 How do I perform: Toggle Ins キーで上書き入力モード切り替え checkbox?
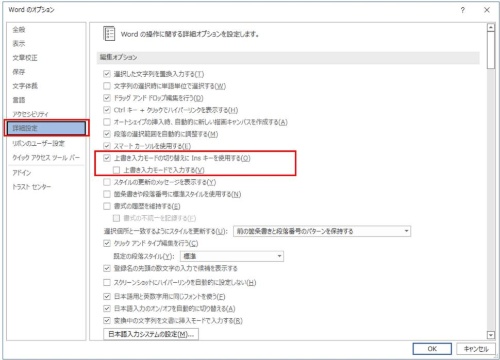point(107,158)
